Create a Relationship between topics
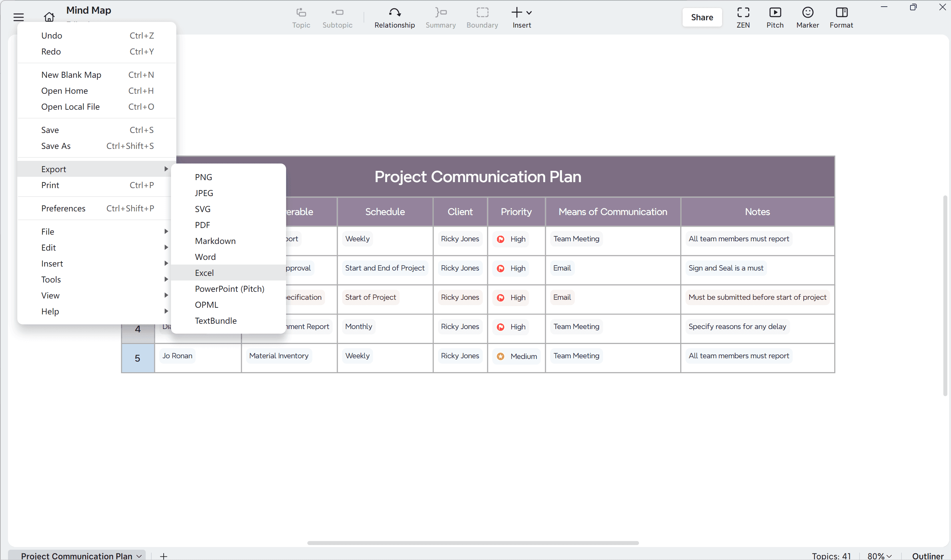The height and width of the screenshot is (560, 951). [x=395, y=17]
